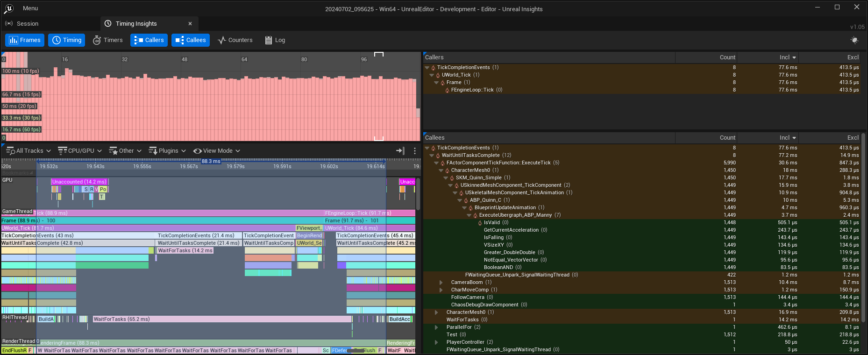Click the debug bug icon on toolbar
The image size is (868, 355).
tap(854, 40)
